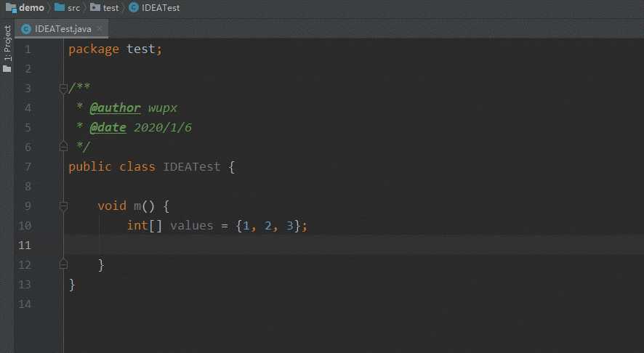This screenshot has width=644, height=353.
Task: Click the 'void' keyword on line 9
Action: click(112, 206)
